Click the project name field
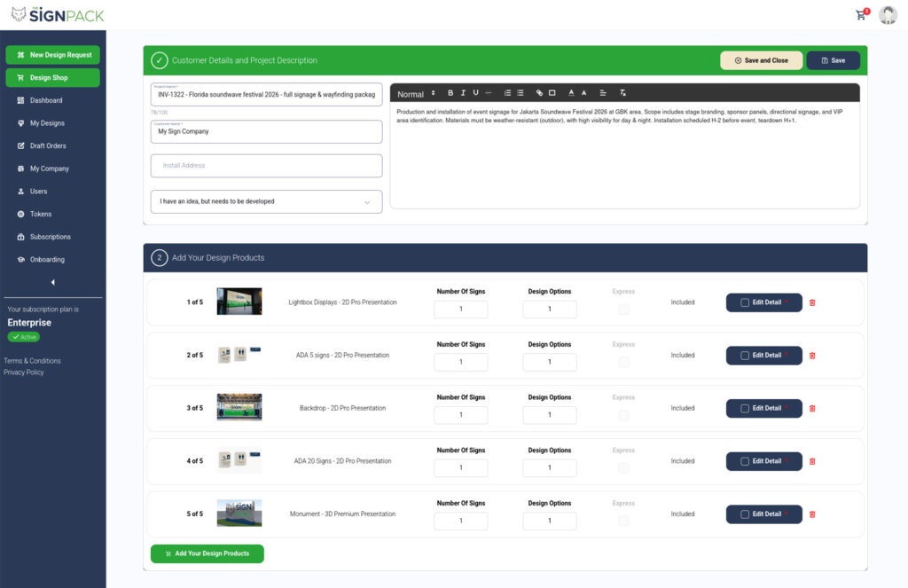 (x=266, y=94)
